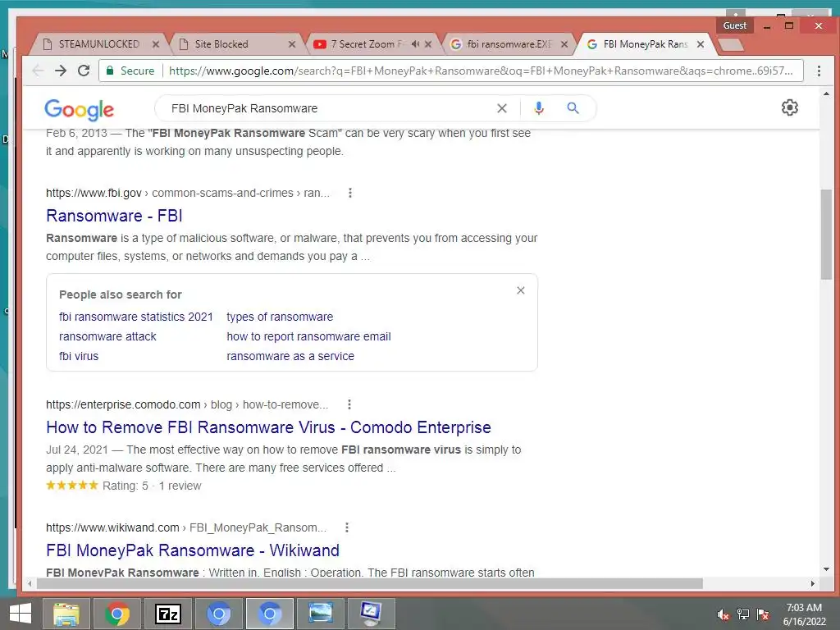The height and width of the screenshot is (630, 840).
Task: Open the monitor app taskbar icon
Action: click(371, 614)
